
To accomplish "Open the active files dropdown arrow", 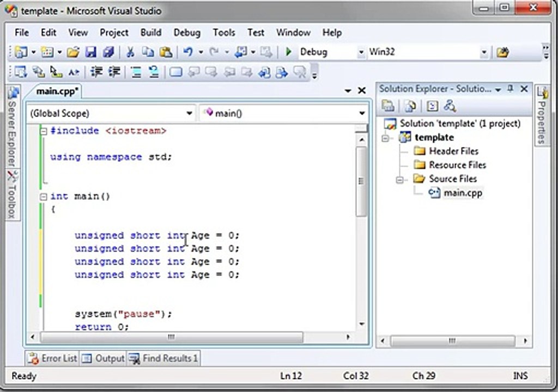I will tap(348, 91).
